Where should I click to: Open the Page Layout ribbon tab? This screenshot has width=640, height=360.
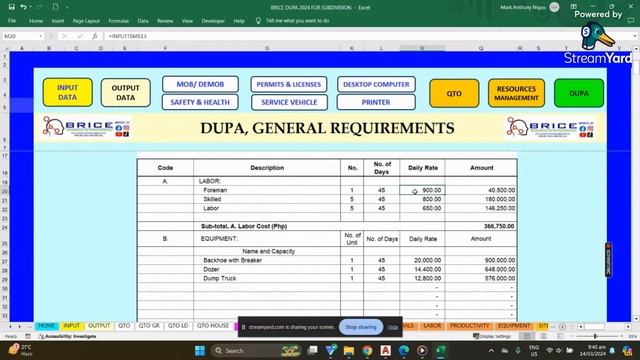pos(86,21)
